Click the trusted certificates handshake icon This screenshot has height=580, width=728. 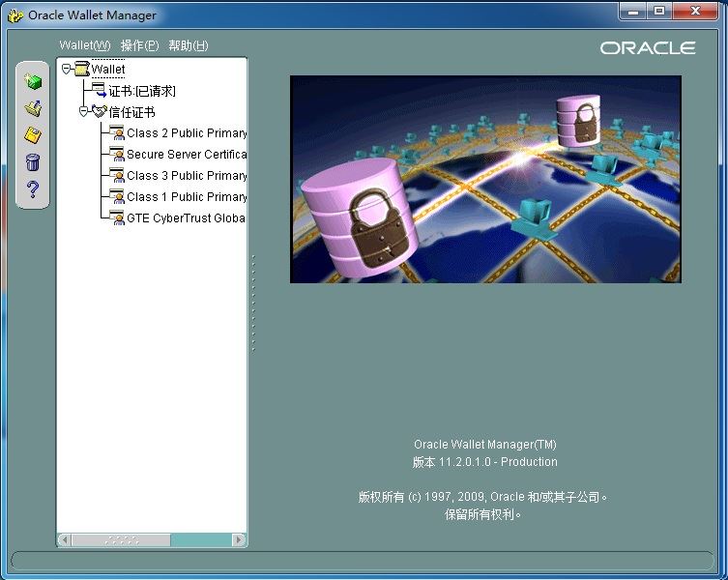tap(100, 111)
